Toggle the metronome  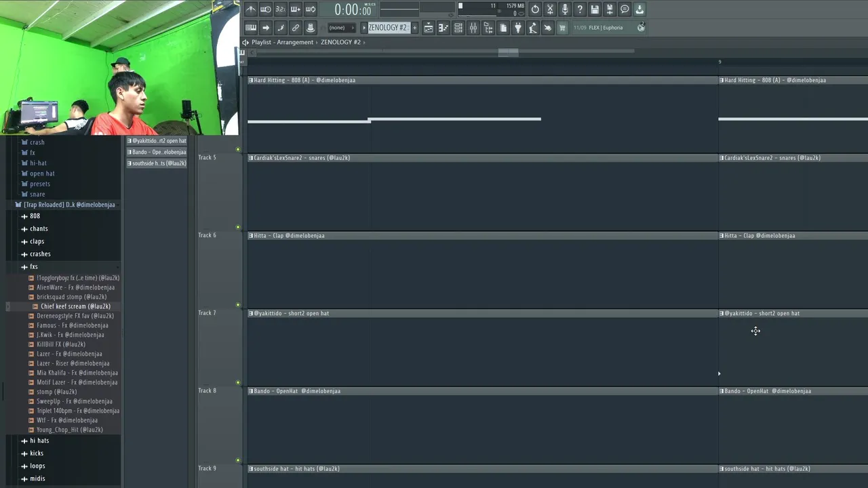coord(251,9)
